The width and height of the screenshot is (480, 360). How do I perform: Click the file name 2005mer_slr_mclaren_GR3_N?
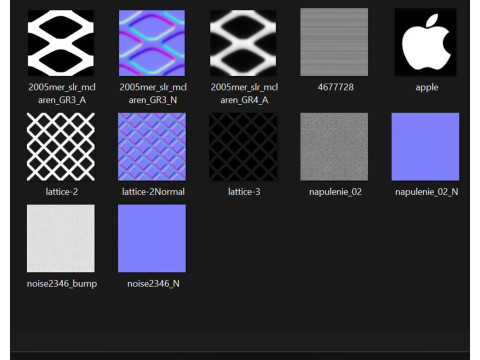click(153, 93)
